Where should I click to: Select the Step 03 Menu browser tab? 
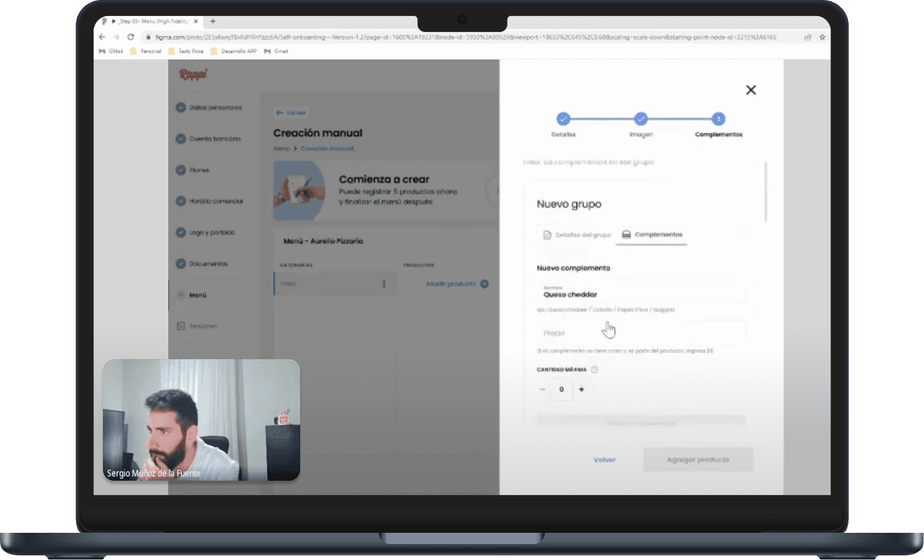151,22
